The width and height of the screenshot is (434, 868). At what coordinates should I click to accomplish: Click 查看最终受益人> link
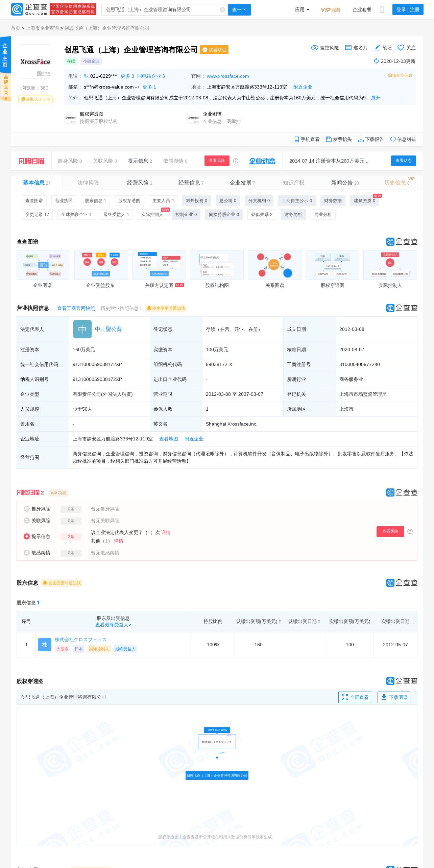(x=113, y=625)
